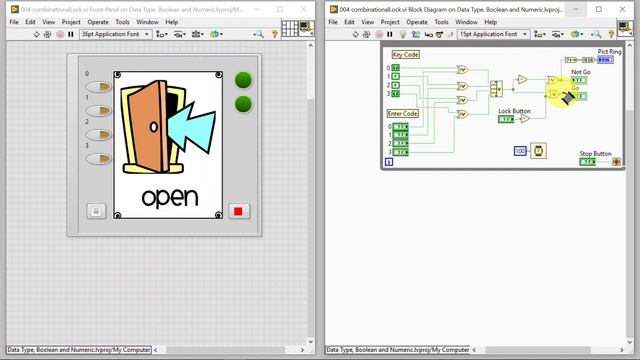
Task: Open Operate menu in Front Panel window
Action: click(x=98, y=22)
